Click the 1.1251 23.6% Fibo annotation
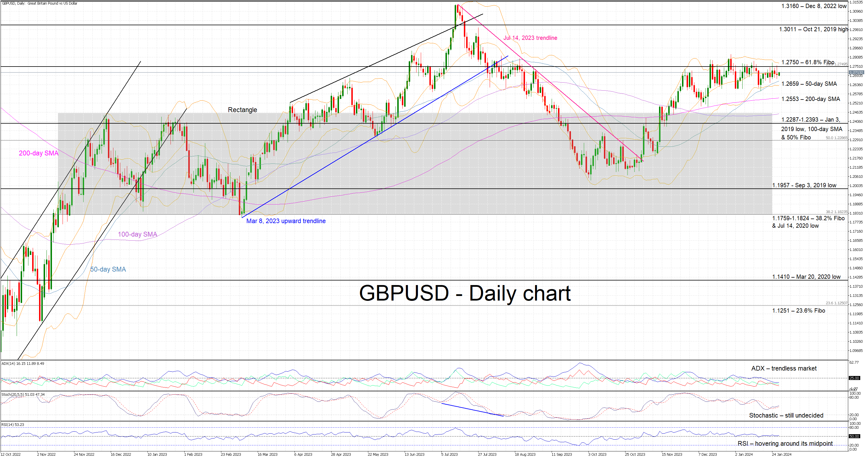This screenshot has height=458, width=868. 798,311
